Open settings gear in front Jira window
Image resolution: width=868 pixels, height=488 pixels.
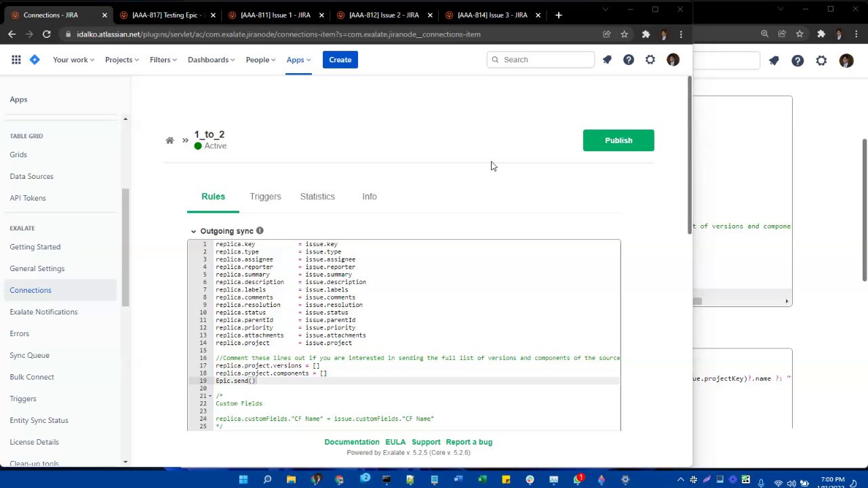650,60
